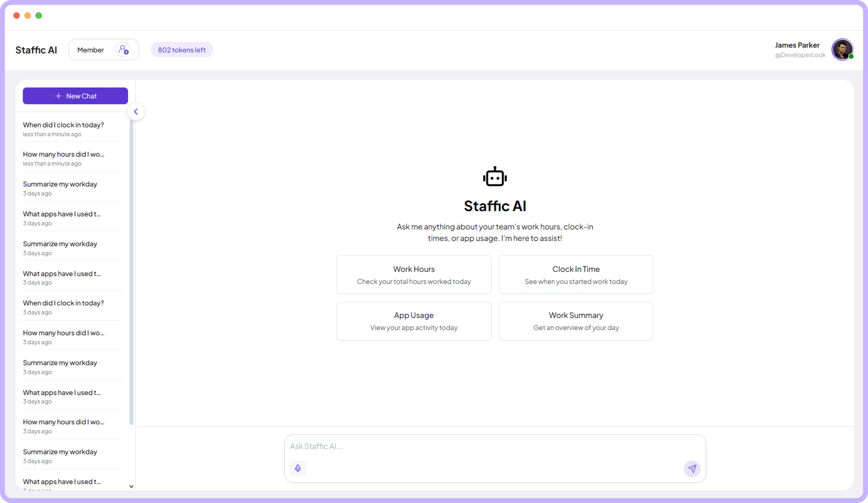
Task: Select the Work Summary card
Action: 576,321
